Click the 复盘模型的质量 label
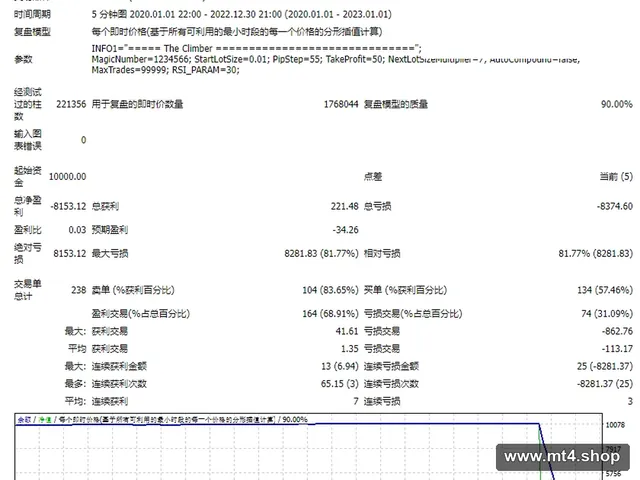The height and width of the screenshot is (480, 640). coord(396,104)
